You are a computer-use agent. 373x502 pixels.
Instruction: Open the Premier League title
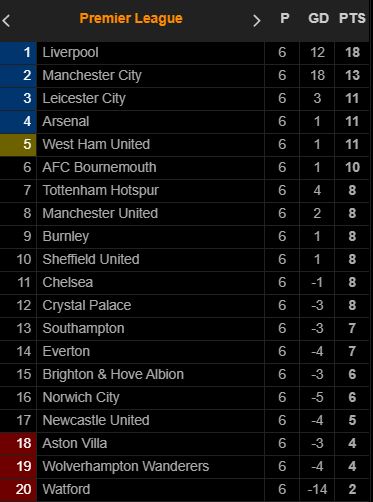pos(131,18)
